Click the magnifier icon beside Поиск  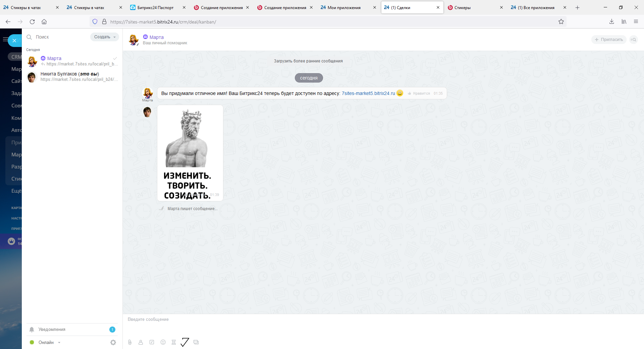[29, 37]
